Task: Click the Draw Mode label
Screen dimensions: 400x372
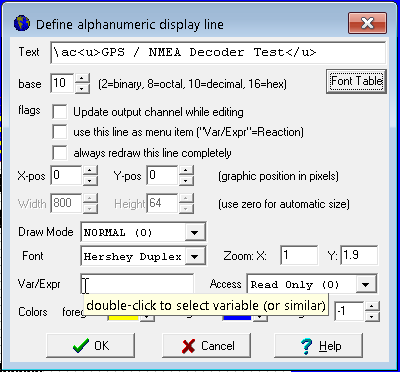Action: coord(46,232)
